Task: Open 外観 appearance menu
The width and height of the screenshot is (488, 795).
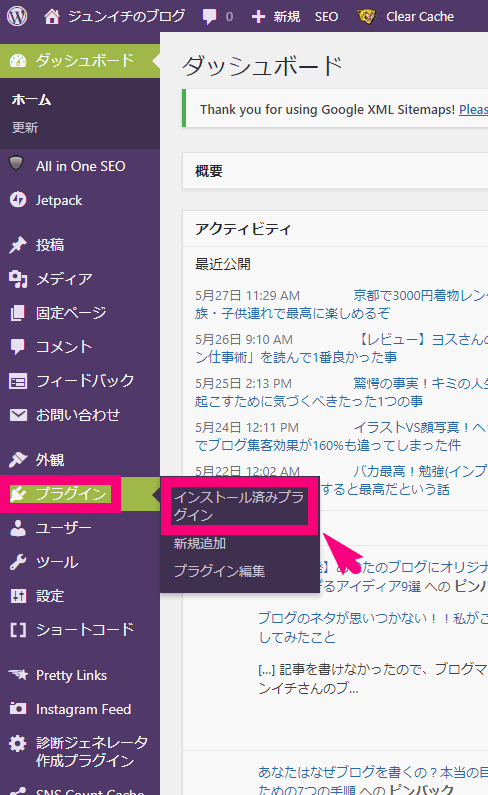Action: [x=50, y=459]
